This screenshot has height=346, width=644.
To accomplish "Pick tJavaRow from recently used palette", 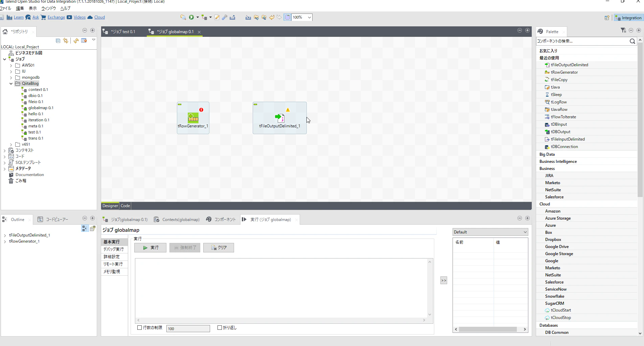I will [559, 109].
